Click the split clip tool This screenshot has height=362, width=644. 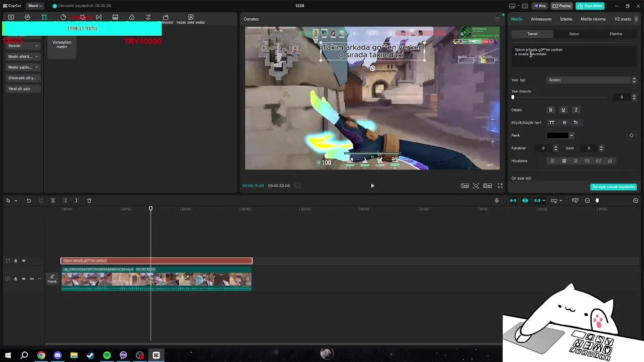(53, 201)
